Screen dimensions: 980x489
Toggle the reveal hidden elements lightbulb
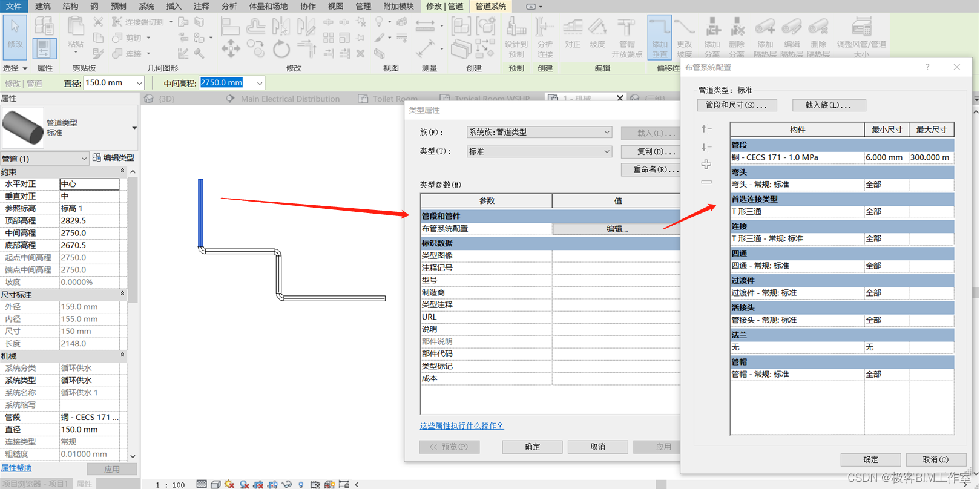click(301, 484)
